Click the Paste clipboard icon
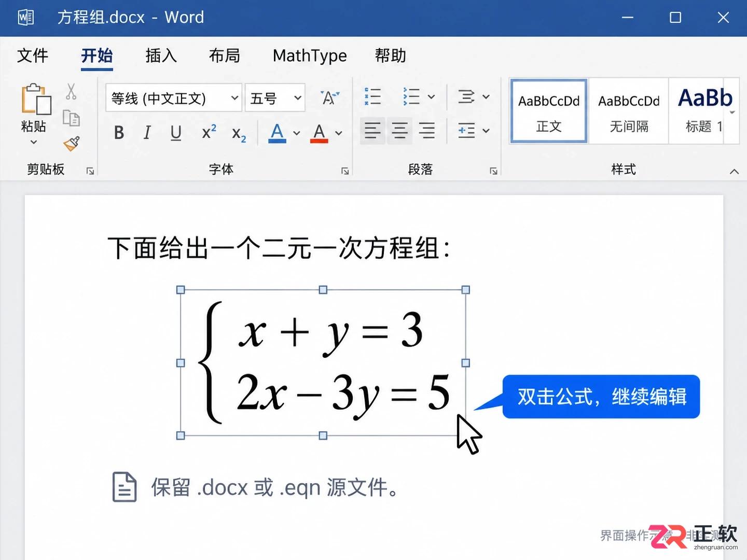Viewport: 747px width, 560px height. [x=36, y=99]
